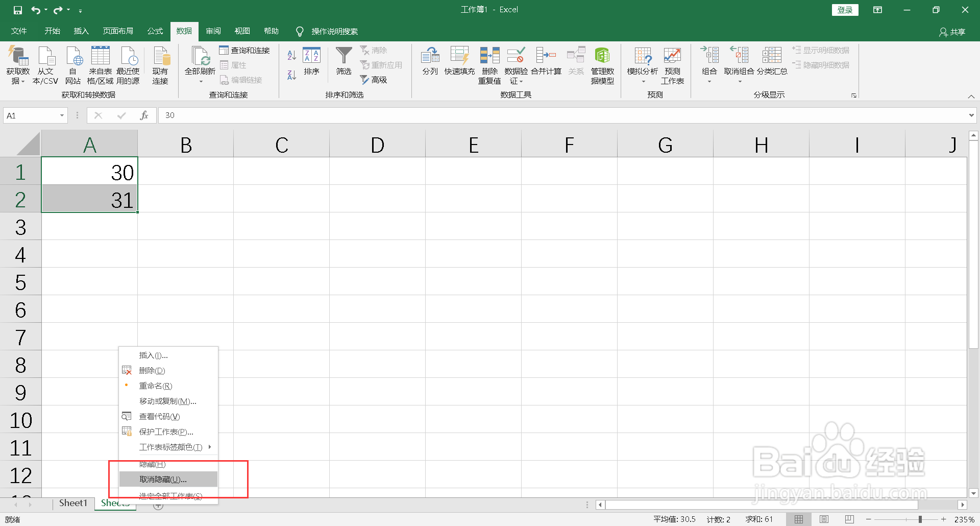980x526 pixels.
Task: Open Existing Connections (现有连接)
Action: pyautogui.click(x=160, y=65)
